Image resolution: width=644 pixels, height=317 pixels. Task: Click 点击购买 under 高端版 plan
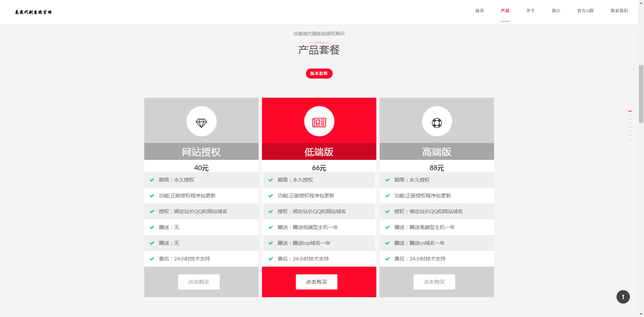[434, 282]
